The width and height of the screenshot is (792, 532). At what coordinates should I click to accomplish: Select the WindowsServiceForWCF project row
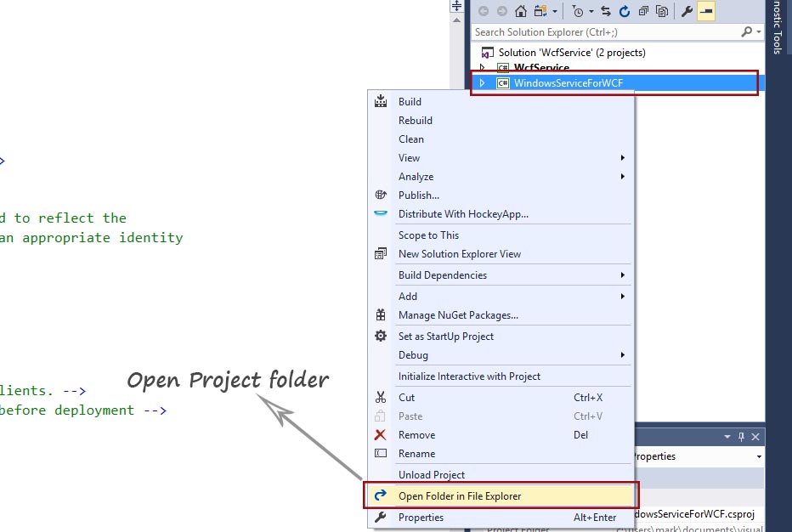pos(617,82)
